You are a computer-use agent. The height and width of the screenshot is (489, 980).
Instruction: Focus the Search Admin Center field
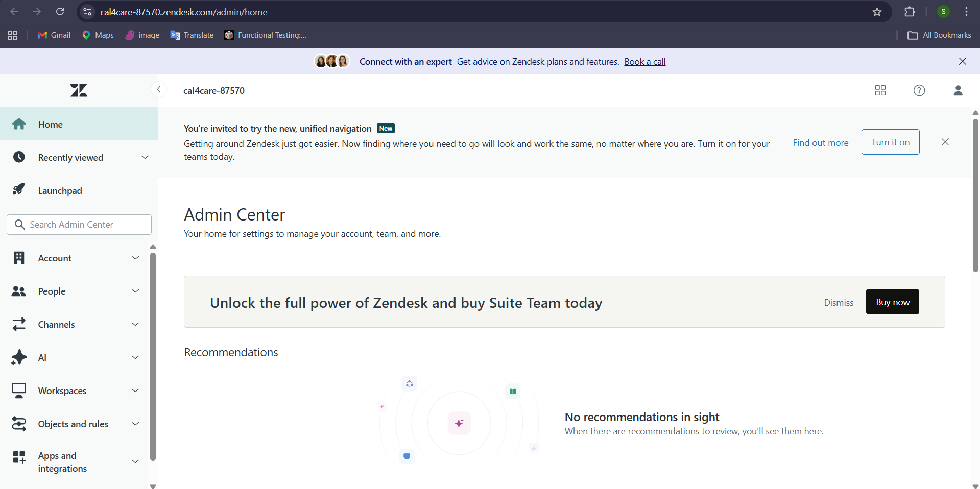79,225
